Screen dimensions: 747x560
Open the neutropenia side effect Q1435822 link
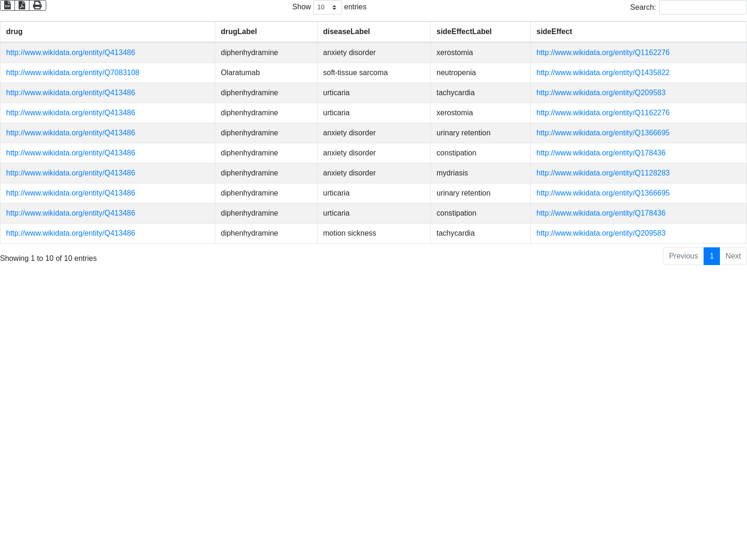[x=603, y=73]
